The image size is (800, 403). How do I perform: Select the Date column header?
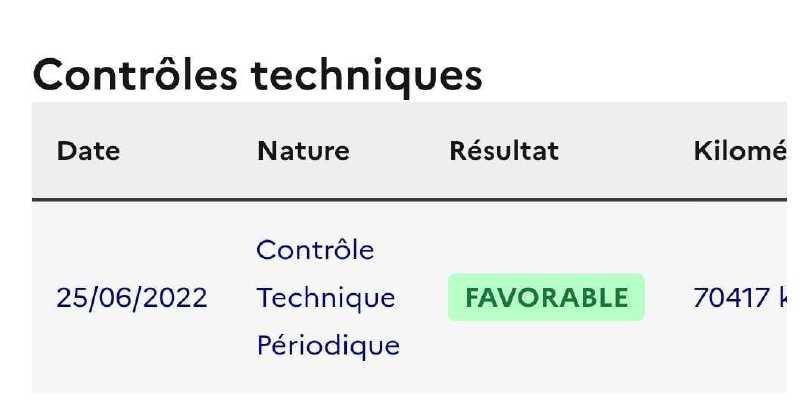[x=88, y=151]
